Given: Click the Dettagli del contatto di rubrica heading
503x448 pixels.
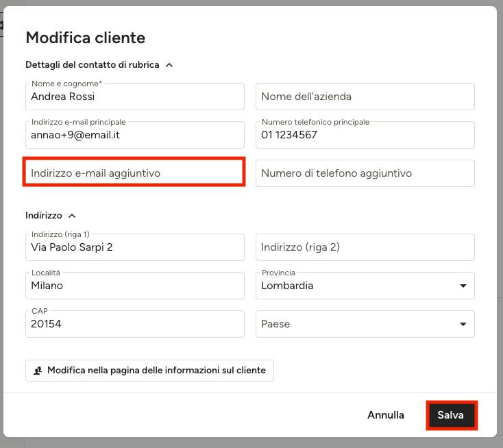Looking at the screenshot, I should (93, 65).
